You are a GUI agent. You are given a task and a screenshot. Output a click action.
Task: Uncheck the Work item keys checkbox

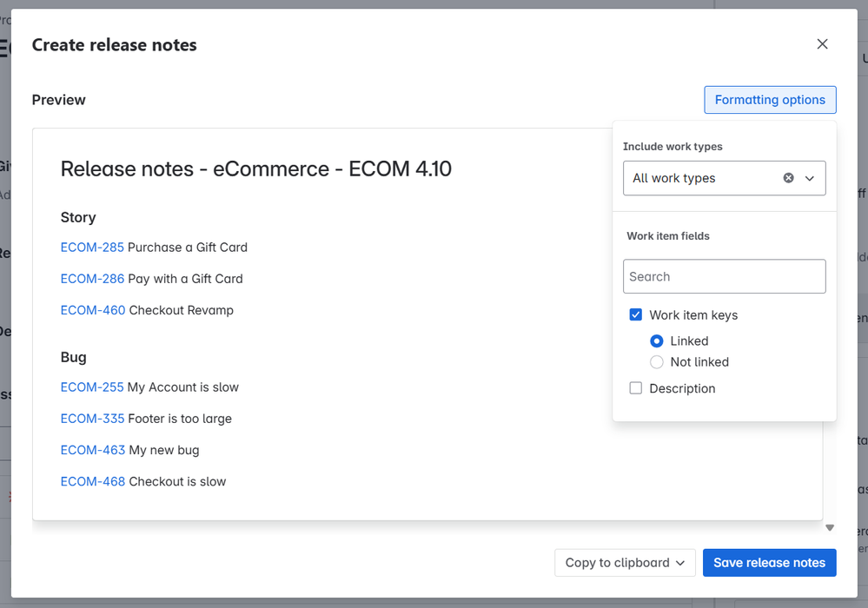click(x=636, y=315)
